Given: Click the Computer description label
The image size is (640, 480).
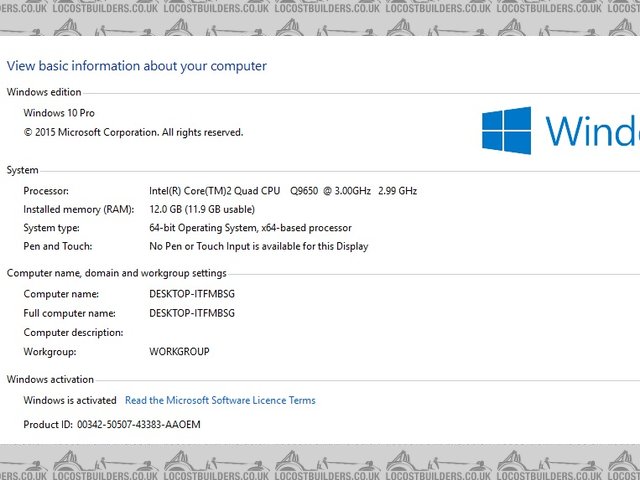Looking at the screenshot, I should coord(73,332).
